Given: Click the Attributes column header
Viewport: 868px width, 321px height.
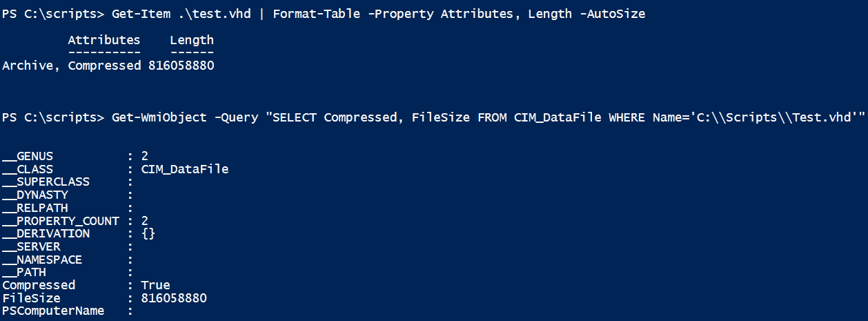Looking at the screenshot, I should 104,40.
